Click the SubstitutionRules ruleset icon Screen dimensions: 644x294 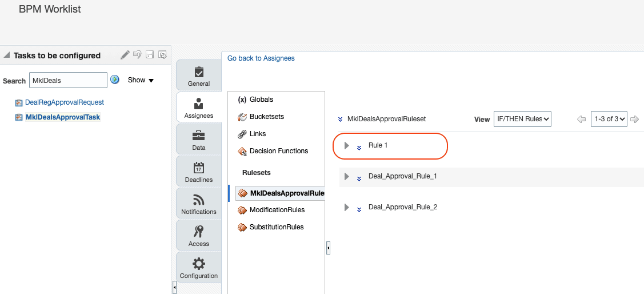click(x=242, y=228)
